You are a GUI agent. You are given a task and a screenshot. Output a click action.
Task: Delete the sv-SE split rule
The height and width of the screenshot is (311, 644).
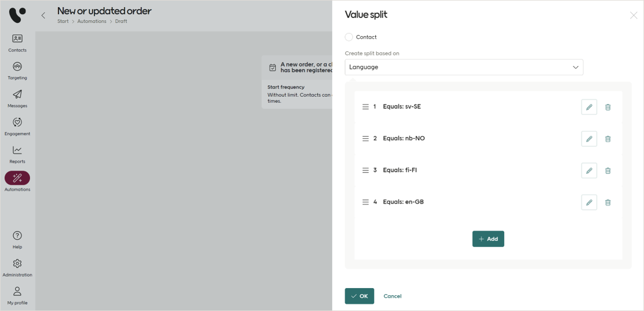608,107
